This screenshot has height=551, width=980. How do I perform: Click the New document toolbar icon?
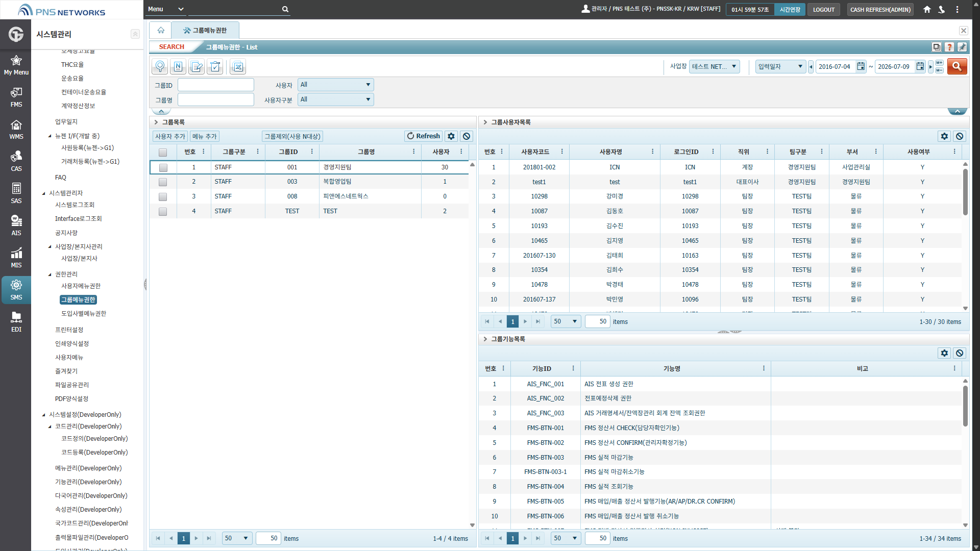point(178,66)
